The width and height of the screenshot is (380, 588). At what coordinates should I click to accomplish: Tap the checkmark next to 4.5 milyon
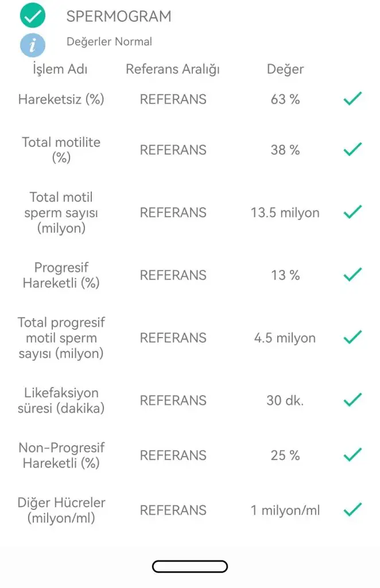(352, 337)
